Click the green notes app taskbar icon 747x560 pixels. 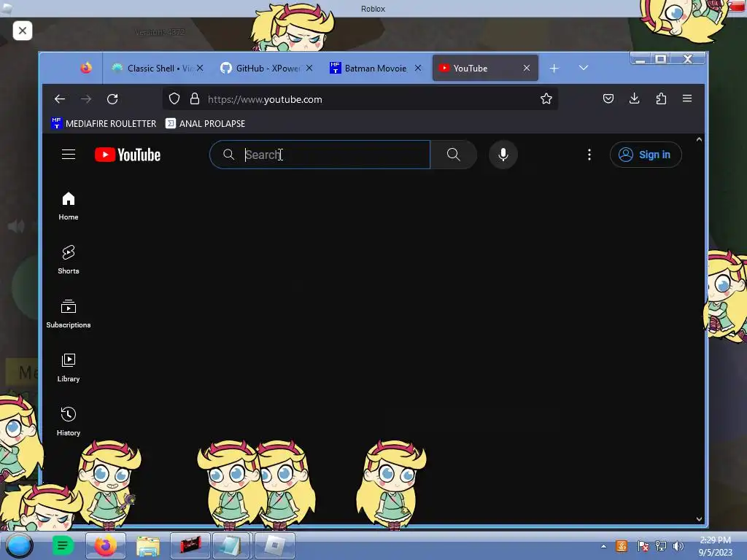point(63,545)
